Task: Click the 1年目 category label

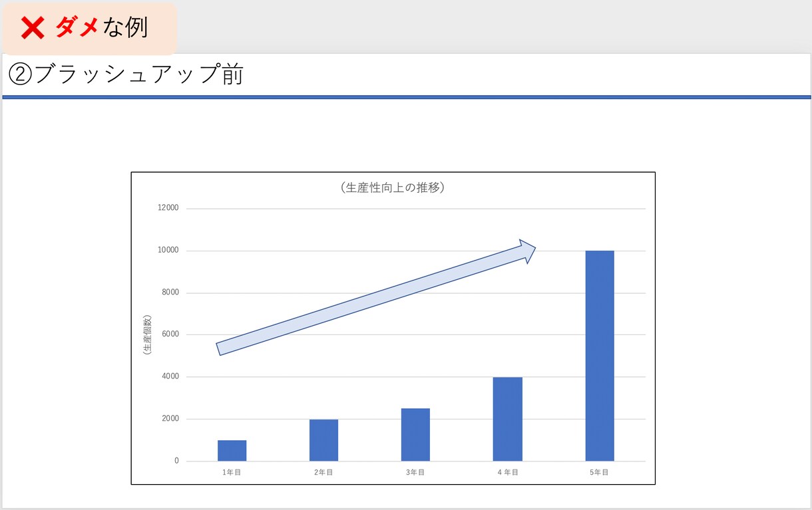Action: point(232,473)
